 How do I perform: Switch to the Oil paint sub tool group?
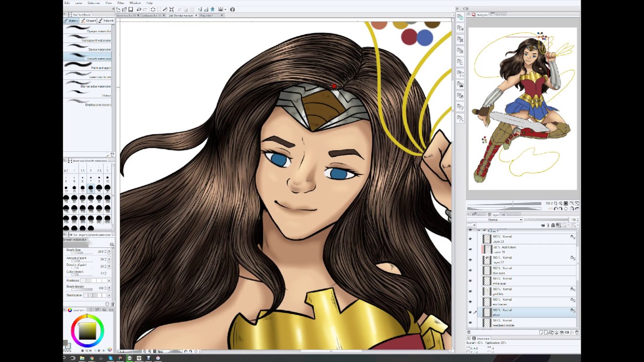click(x=89, y=21)
